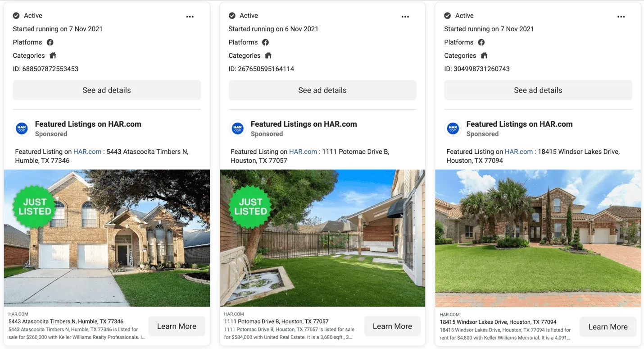Open three-dots menu on Potomac Drive ad
Image resolution: width=644 pixels, height=349 pixels.
pos(405,17)
